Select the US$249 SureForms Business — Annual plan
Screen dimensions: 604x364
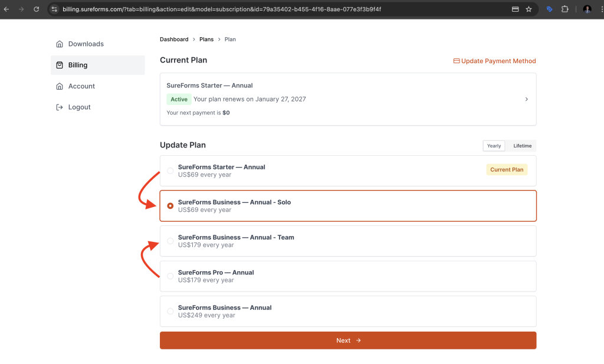coord(170,311)
